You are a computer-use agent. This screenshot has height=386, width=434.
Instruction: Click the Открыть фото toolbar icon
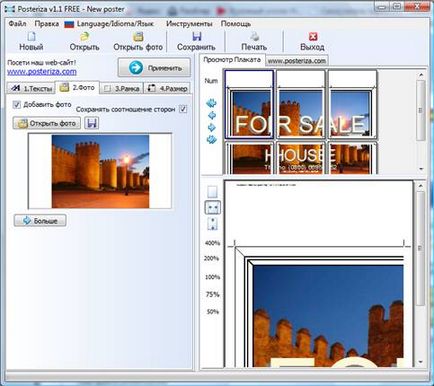138,36
